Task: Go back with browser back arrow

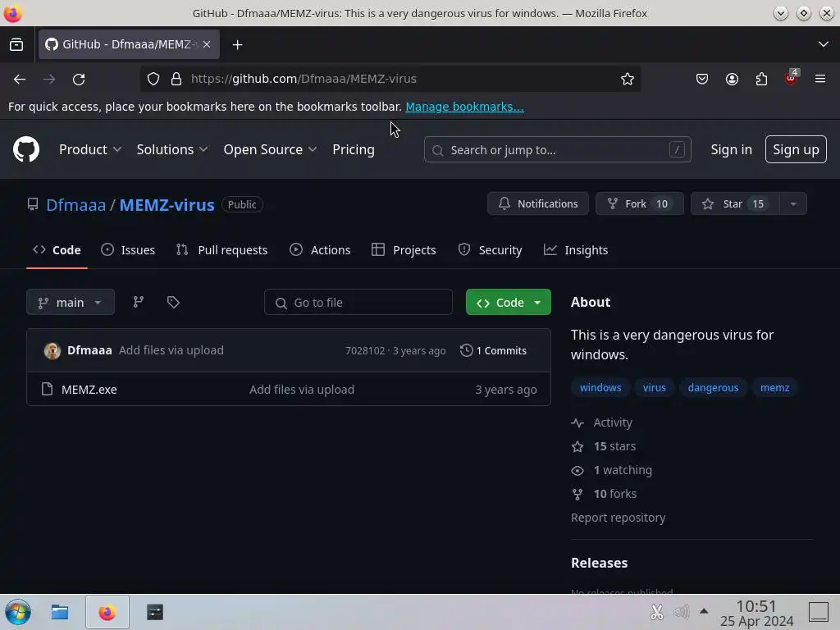Action: [20, 80]
